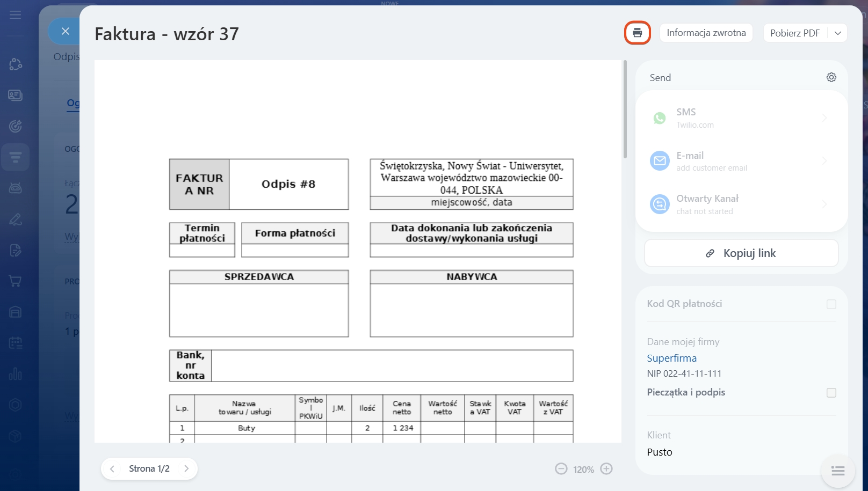The image size is (868, 491).
Task: Zoom out with the minus icon
Action: pyautogui.click(x=561, y=469)
